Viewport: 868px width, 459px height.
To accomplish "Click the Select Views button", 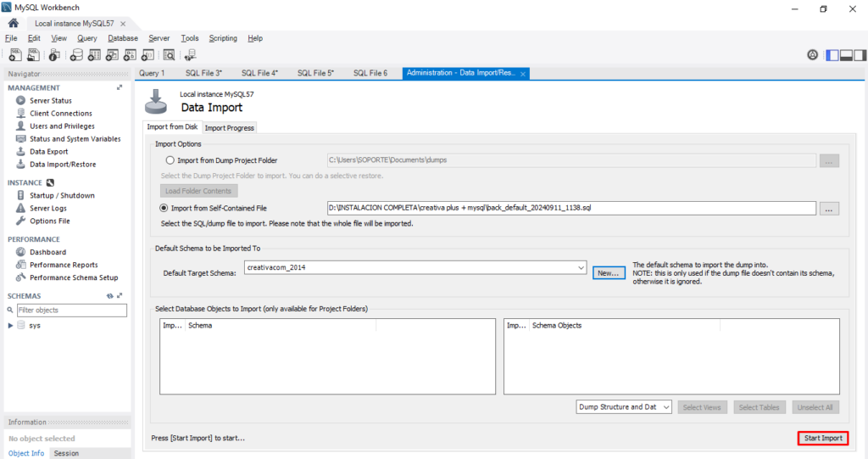I will [702, 407].
